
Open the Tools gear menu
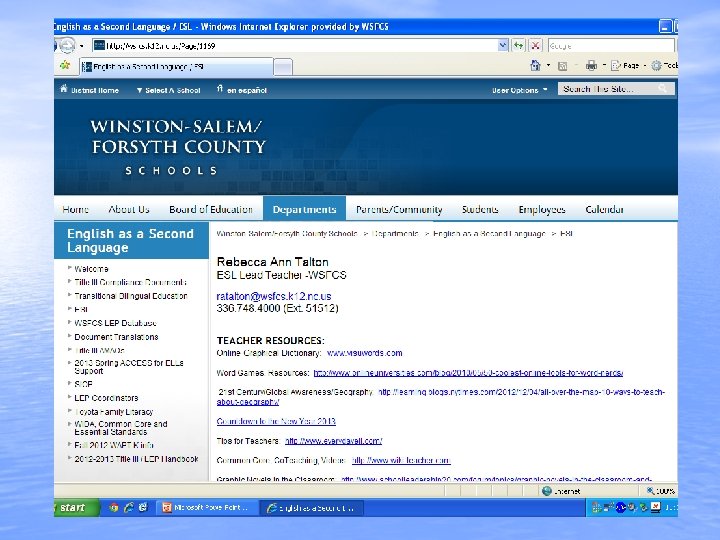664,66
